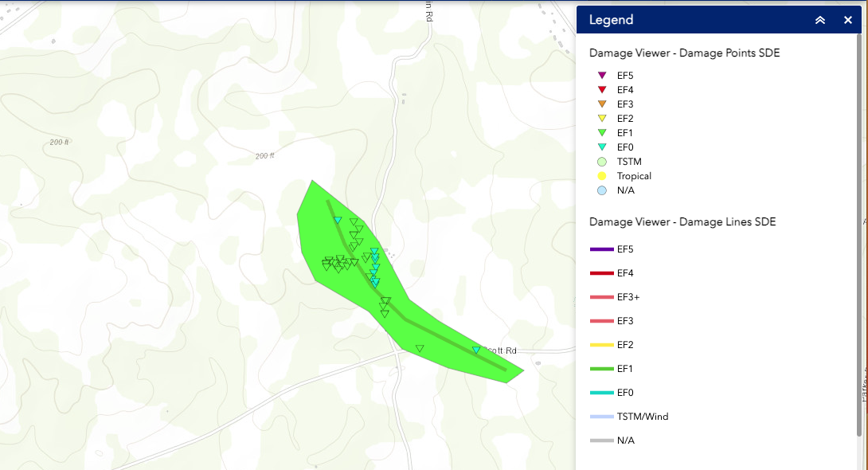Click the Damage Lines SDE layer heading
Screen dimensions: 868x470
point(682,221)
